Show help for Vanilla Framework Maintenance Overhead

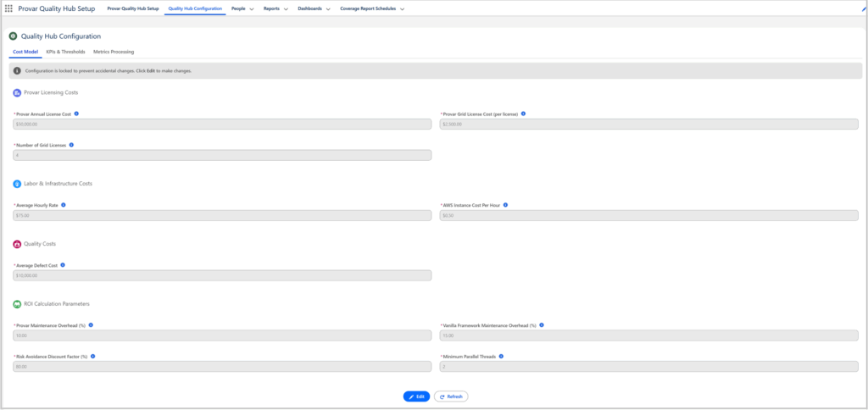542,325
